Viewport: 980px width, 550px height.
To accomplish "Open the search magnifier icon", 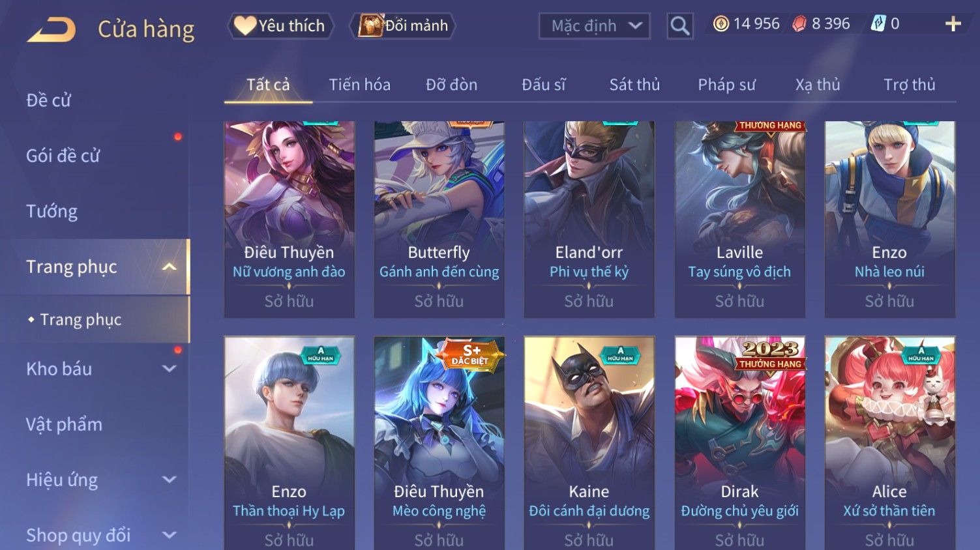I will pos(679,26).
